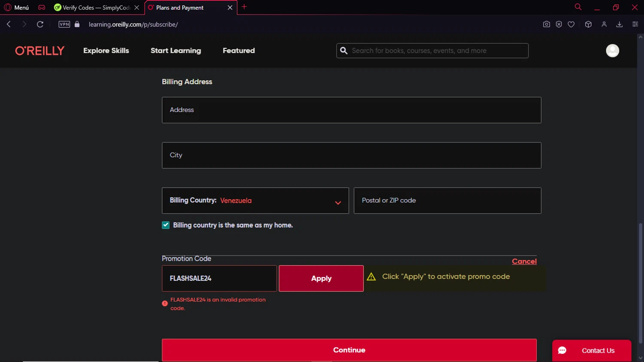This screenshot has height=362, width=644.
Task: Focus the search books and courses field
Action: pos(432,51)
